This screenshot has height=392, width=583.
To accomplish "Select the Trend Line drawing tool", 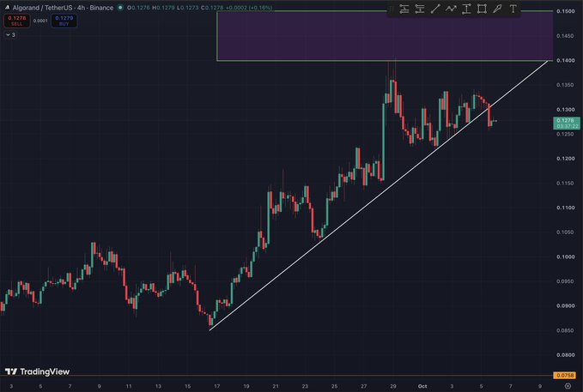I will (435, 9).
